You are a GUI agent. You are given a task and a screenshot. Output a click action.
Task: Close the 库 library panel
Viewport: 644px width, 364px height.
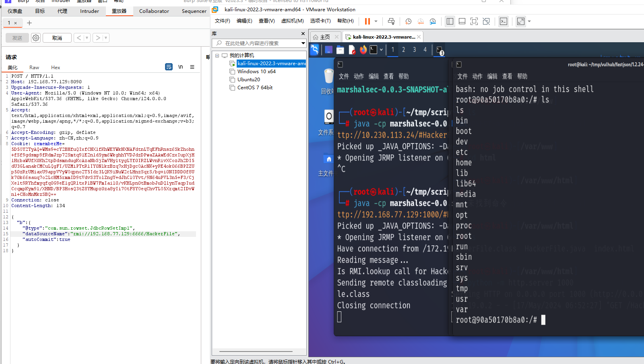[303, 33]
